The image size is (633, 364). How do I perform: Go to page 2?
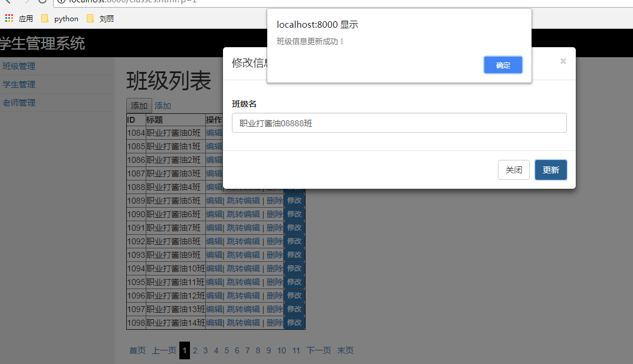tap(195, 350)
